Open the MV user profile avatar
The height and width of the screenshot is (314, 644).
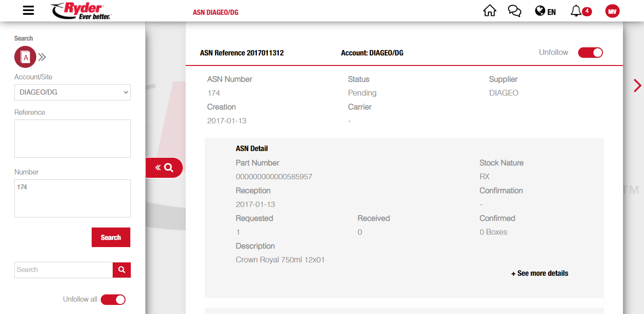(x=612, y=11)
